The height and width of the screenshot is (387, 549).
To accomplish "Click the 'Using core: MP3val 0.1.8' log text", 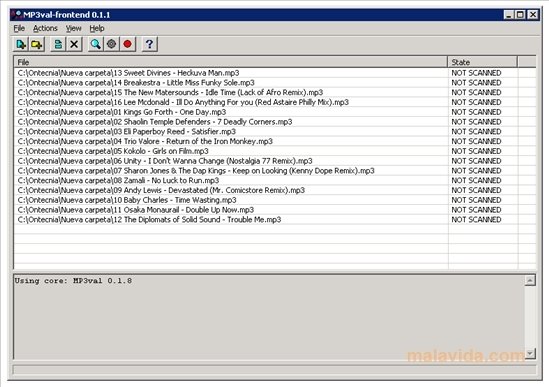I will (73, 281).
